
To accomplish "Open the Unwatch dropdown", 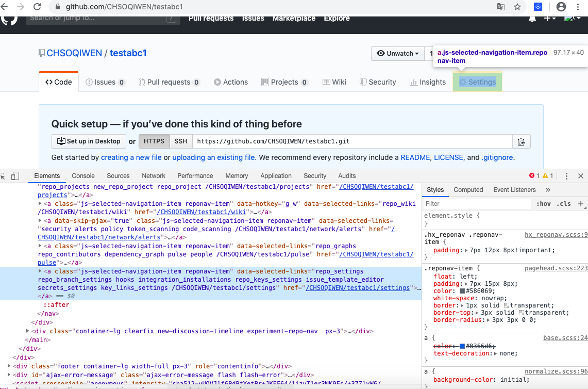I will [398, 53].
